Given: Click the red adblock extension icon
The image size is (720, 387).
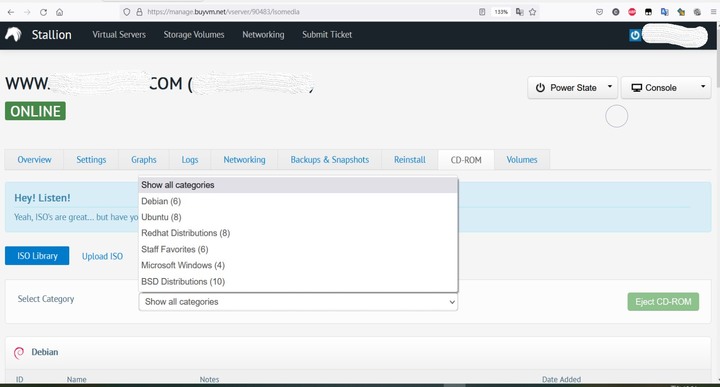Looking at the screenshot, I should tap(632, 12).
